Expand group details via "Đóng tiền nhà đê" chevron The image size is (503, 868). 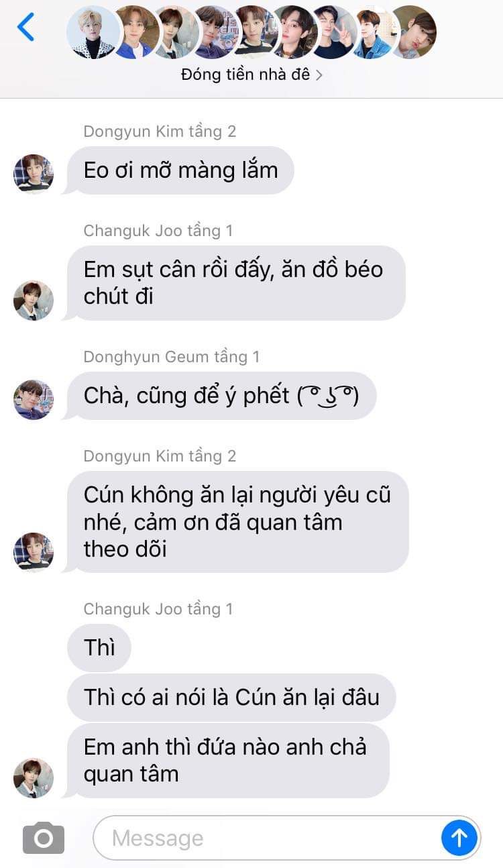click(x=319, y=75)
